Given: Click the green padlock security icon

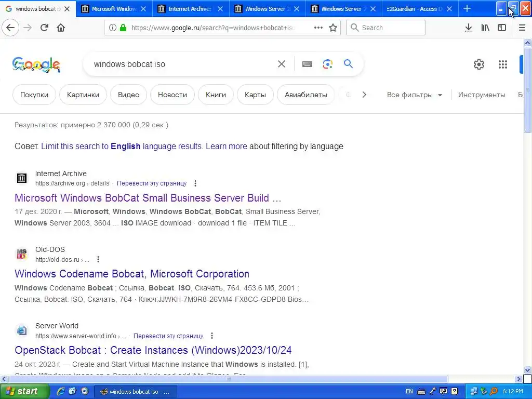Looking at the screenshot, I should 123,28.
